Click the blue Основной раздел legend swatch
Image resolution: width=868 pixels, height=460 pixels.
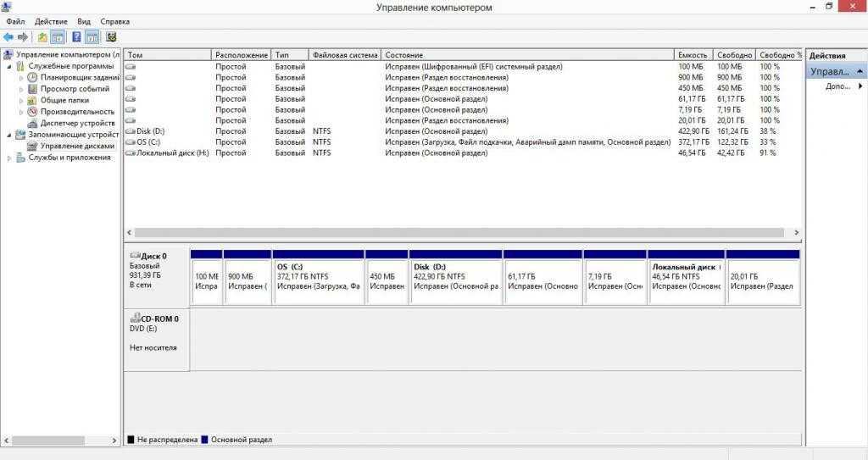pos(204,440)
